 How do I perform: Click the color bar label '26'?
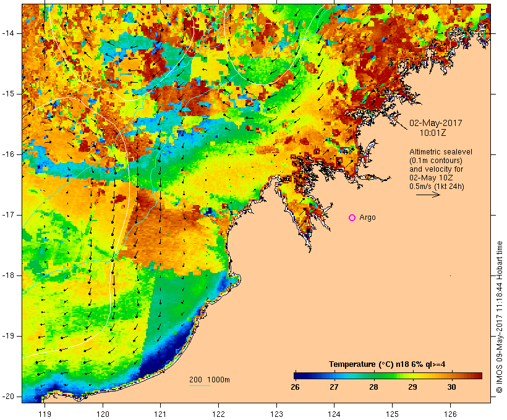[295, 387]
